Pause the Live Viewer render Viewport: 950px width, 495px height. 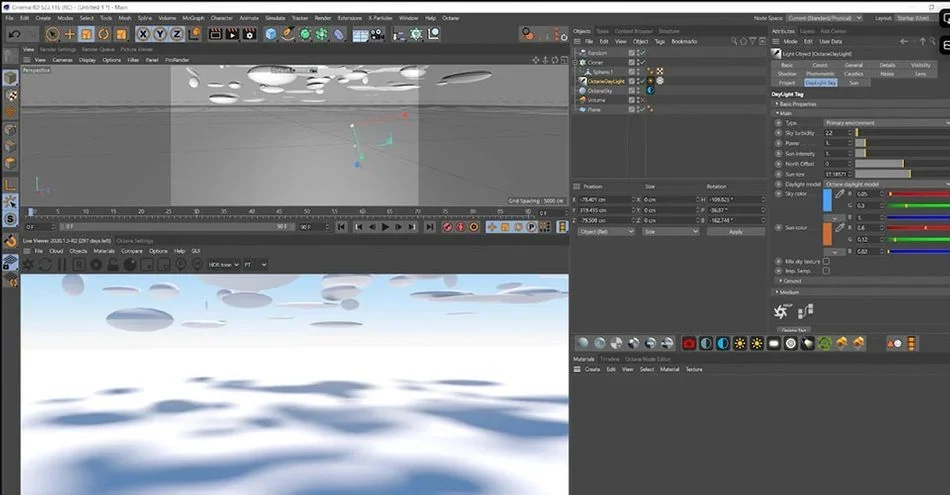tap(62, 265)
